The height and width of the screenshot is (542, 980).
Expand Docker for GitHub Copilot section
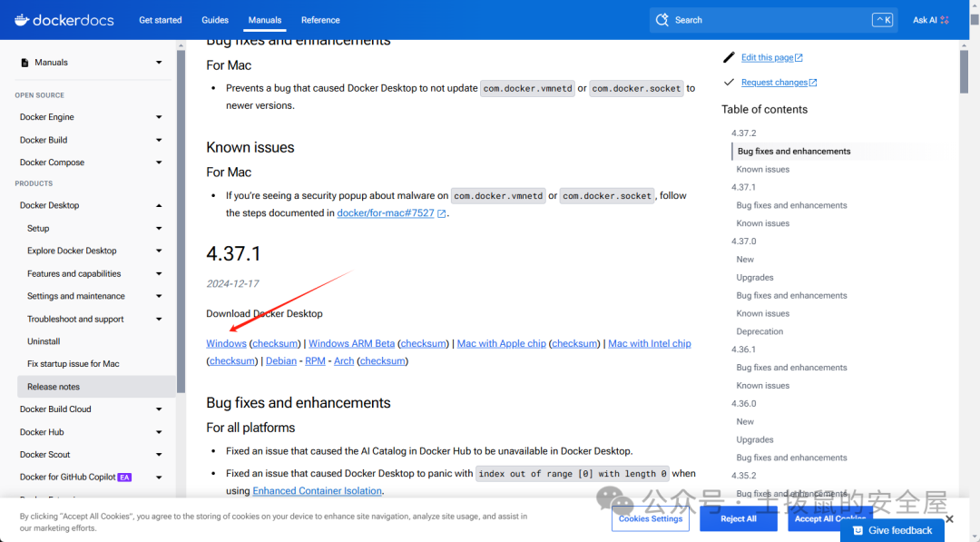click(159, 478)
